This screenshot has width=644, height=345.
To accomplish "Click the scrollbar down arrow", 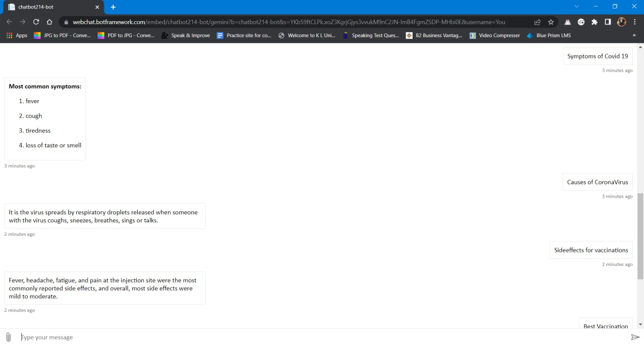I will coord(640,324).
